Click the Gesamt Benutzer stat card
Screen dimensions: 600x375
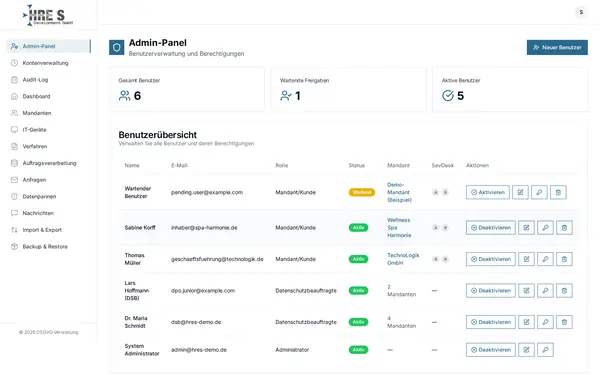187,90
